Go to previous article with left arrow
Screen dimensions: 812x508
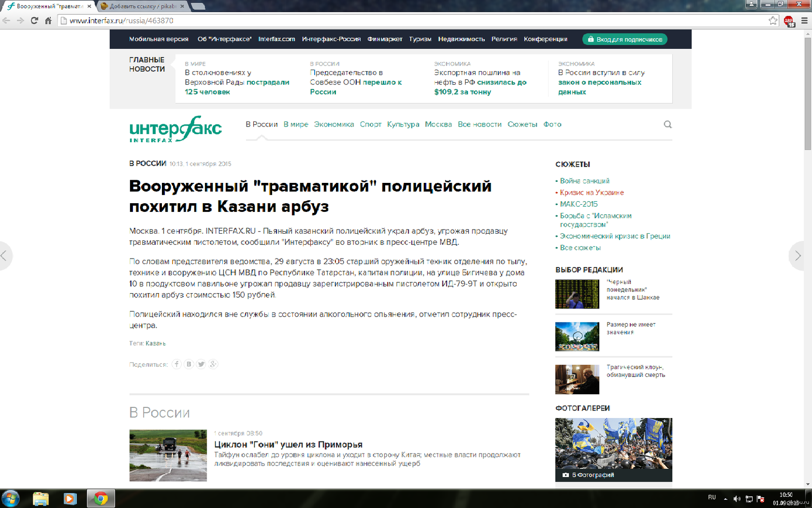pyautogui.click(x=4, y=256)
